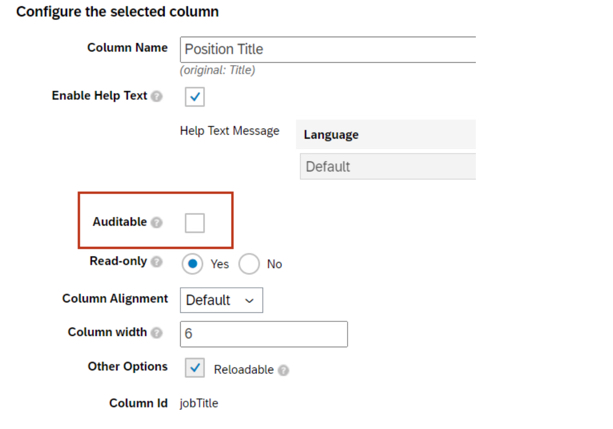
Task: Click the Help Text Message label
Action: click(229, 131)
